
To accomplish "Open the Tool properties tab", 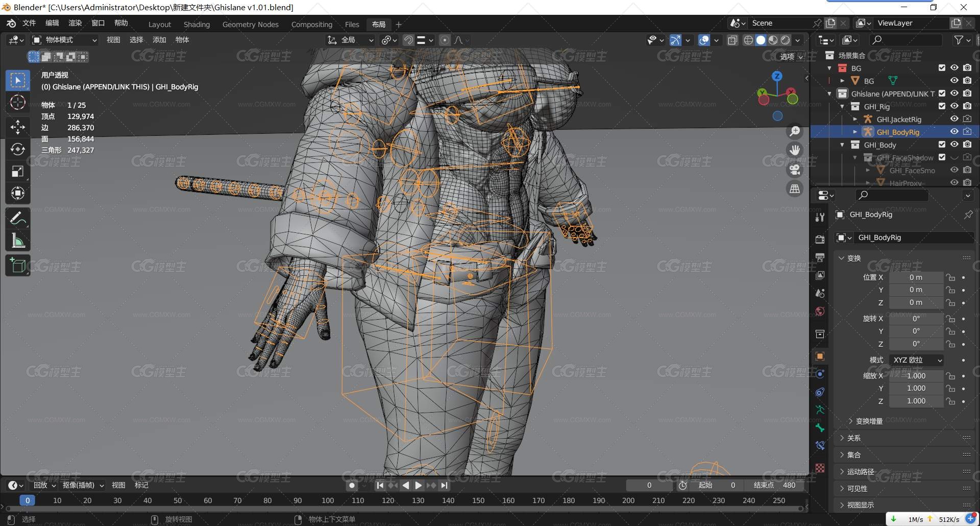I will 820,217.
